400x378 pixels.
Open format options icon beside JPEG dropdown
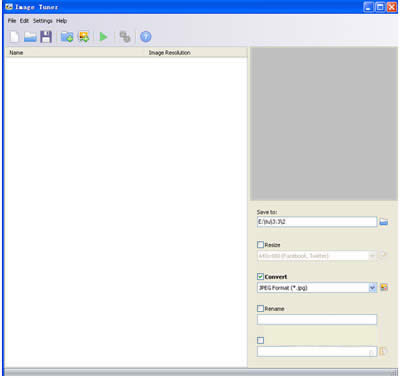384,287
